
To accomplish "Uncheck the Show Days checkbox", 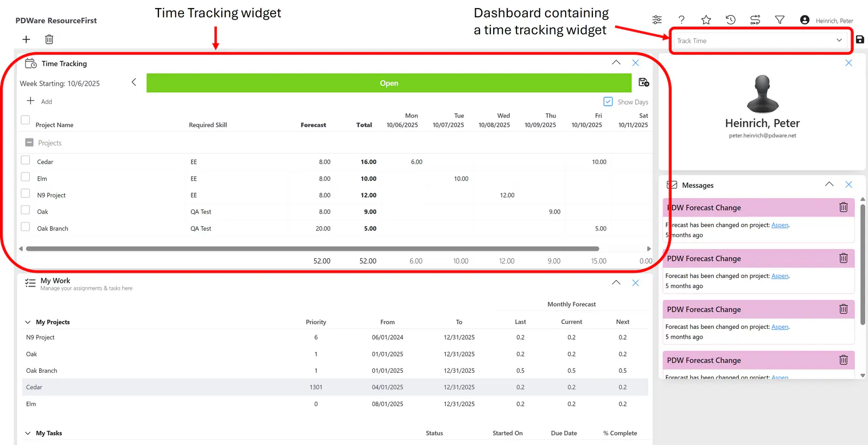I will (608, 101).
